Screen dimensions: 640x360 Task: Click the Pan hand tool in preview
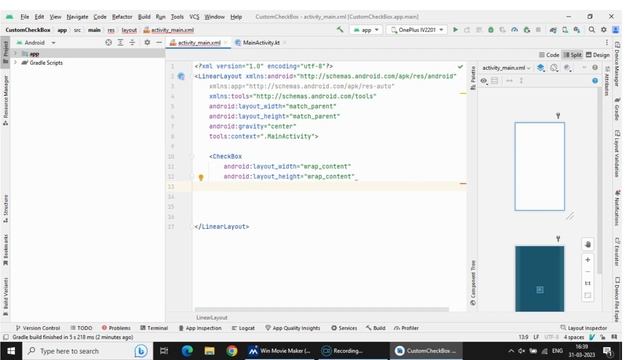point(588,244)
